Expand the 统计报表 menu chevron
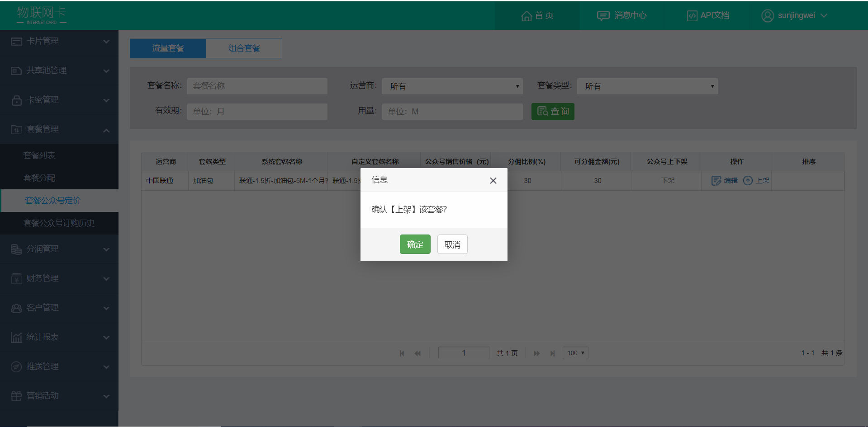Screen dimensions: 868x427 (106, 338)
